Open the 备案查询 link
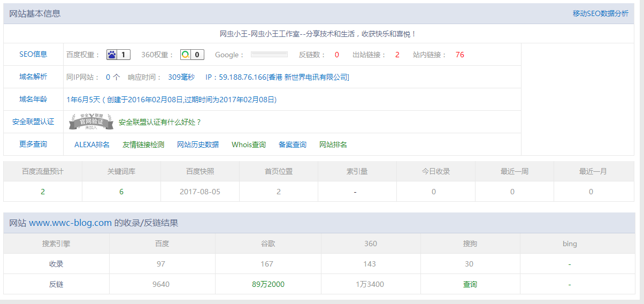 (x=293, y=145)
